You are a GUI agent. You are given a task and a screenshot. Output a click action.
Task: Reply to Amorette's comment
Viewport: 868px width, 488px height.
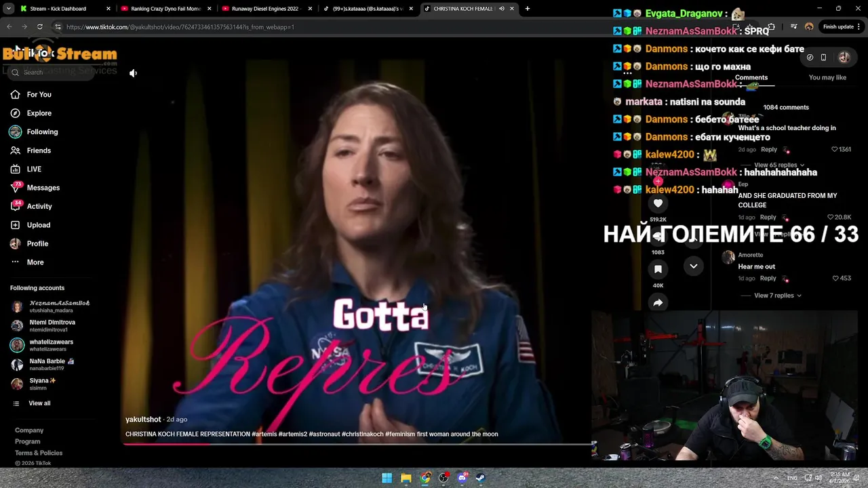coord(768,278)
